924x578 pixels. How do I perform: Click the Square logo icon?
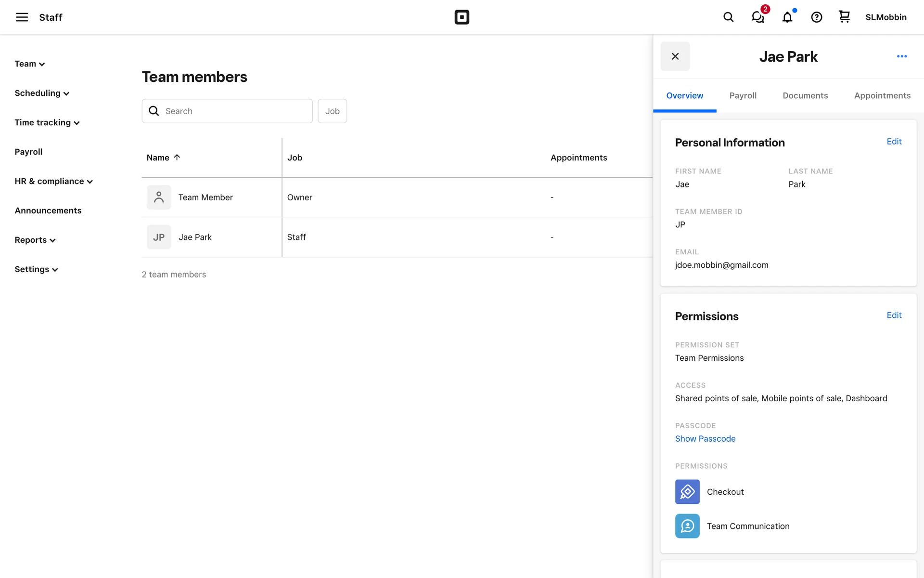tap(462, 17)
